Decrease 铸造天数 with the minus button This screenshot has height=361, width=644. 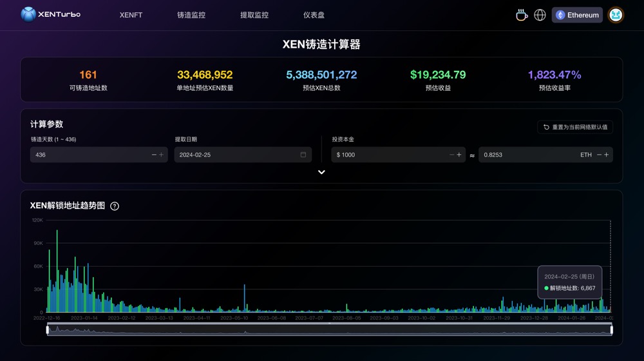pyautogui.click(x=154, y=155)
